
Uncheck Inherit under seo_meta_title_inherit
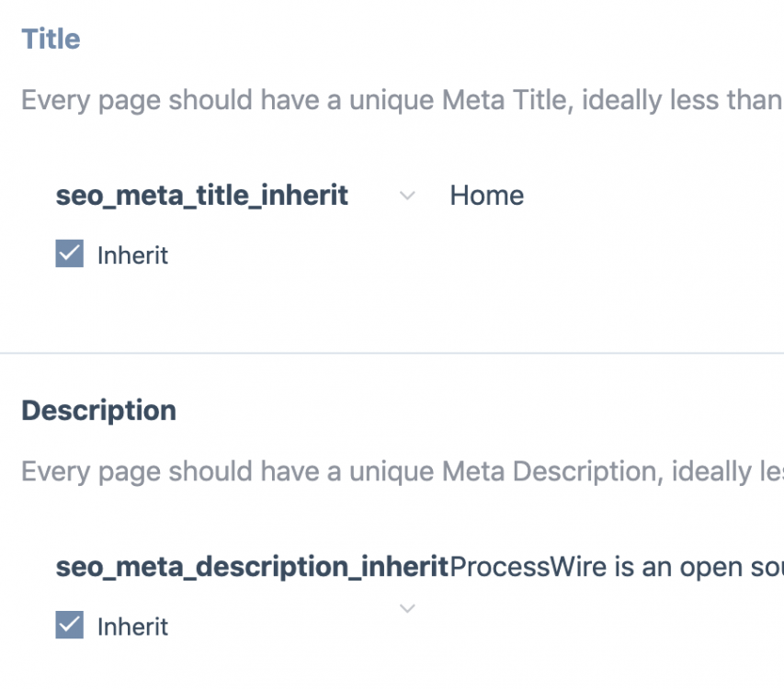70,254
